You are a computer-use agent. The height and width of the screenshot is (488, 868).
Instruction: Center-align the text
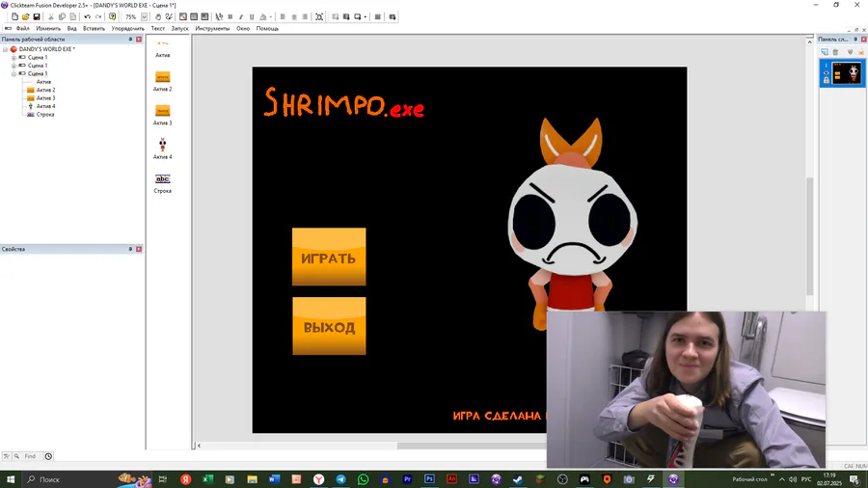coord(294,16)
